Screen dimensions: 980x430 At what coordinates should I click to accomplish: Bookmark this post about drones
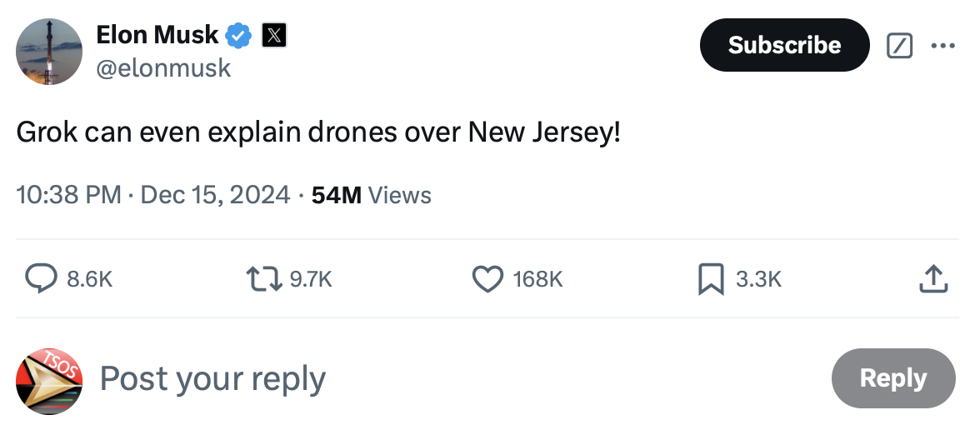pyautogui.click(x=711, y=279)
